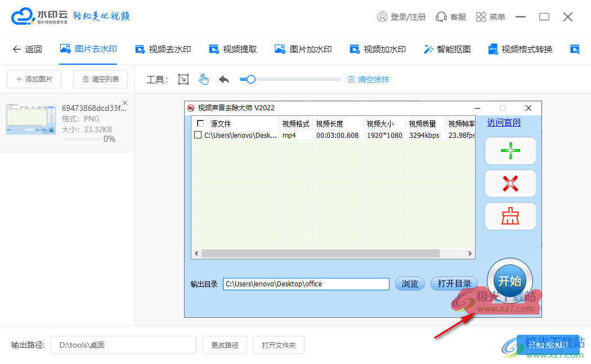The height and width of the screenshot is (364, 591).
Task: Click the 浏览 browse button
Action: click(x=410, y=284)
